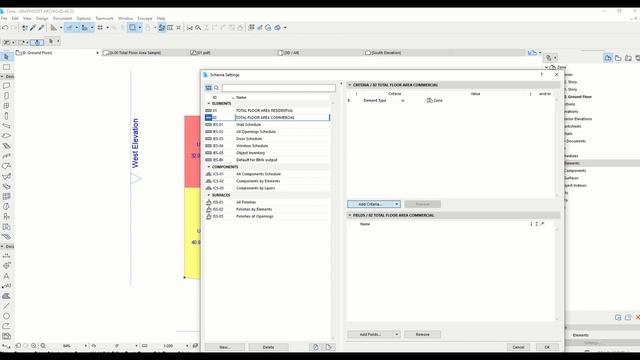Click the Inject Parameters syringe icon
640x360 pixels.
point(41,27)
